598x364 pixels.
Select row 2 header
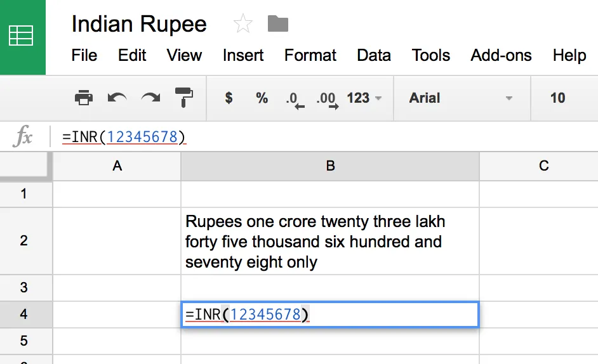tap(26, 241)
